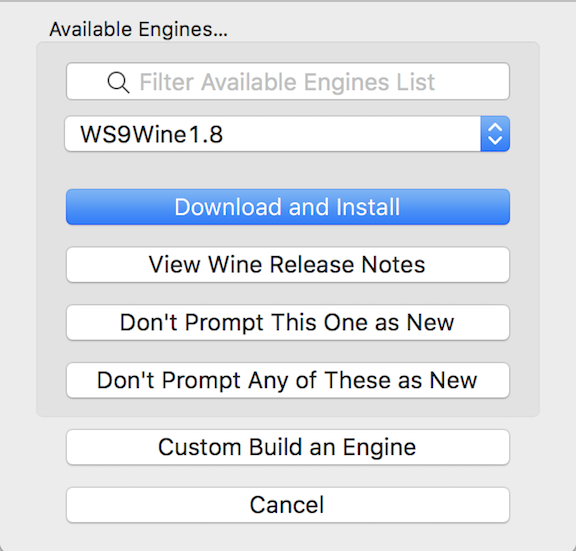
Task: Install the selected WS9Wine1.8 engine
Action: click(x=288, y=207)
